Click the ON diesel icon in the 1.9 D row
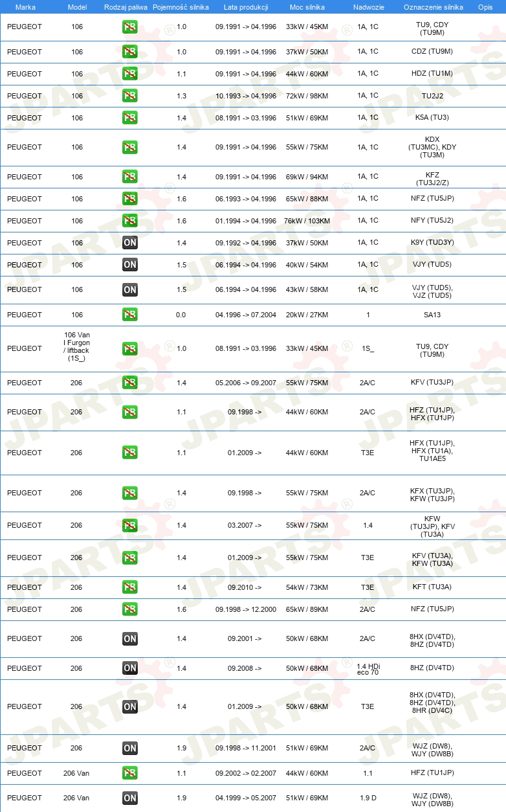Viewport: 506px width, 812px height. [x=130, y=798]
